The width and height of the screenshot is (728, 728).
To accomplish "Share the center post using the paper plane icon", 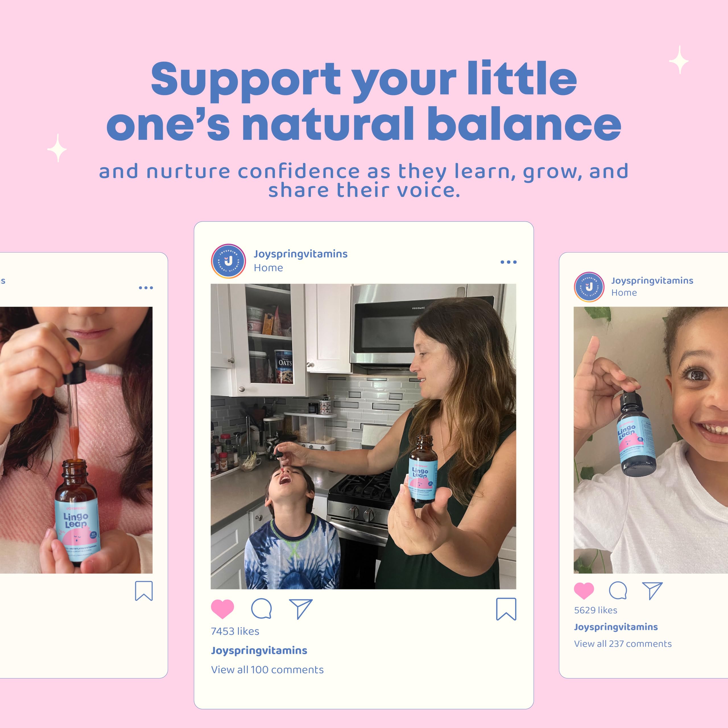I will click(x=301, y=609).
